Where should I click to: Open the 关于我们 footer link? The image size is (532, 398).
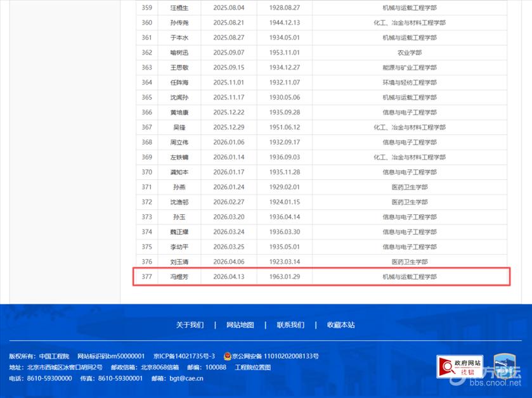click(x=190, y=324)
